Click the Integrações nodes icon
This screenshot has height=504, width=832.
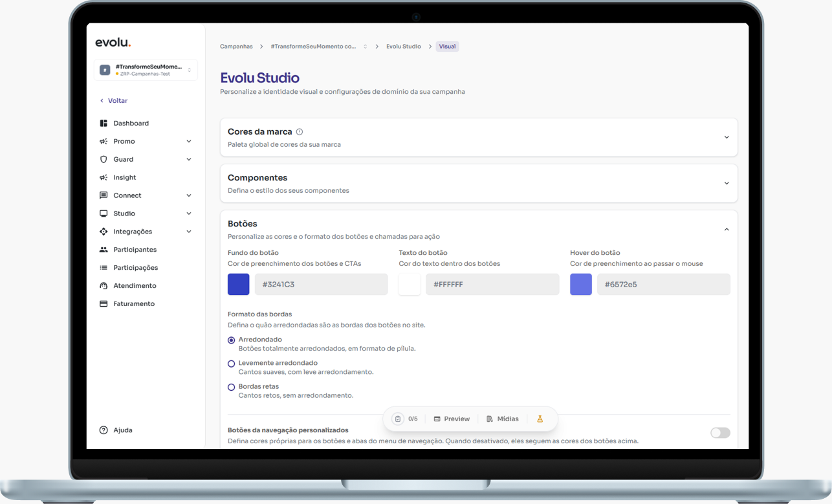pos(104,232)
